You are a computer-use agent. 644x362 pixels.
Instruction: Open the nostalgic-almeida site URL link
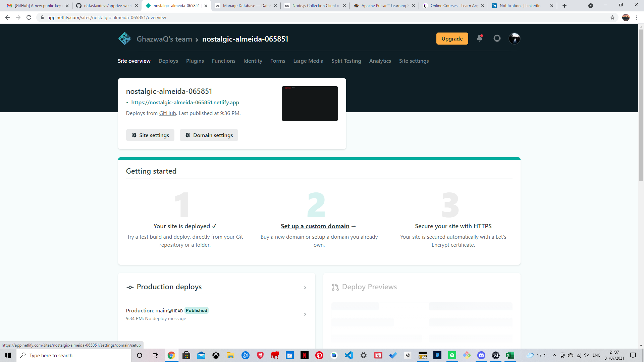185,102
